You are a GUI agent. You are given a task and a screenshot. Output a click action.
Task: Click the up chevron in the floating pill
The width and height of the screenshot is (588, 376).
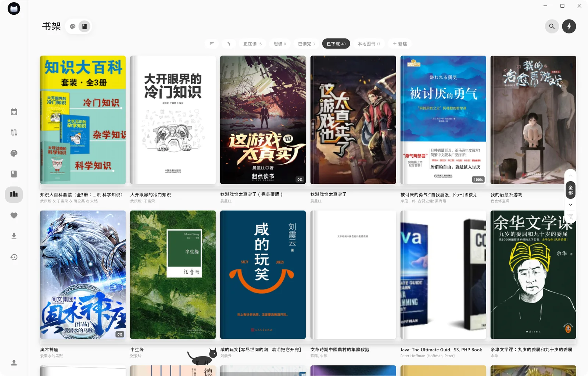(570, 176)
